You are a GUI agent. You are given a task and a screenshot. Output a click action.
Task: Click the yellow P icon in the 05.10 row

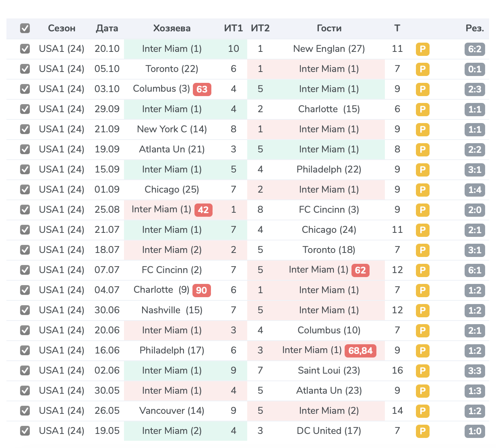[x=422, y=69]
